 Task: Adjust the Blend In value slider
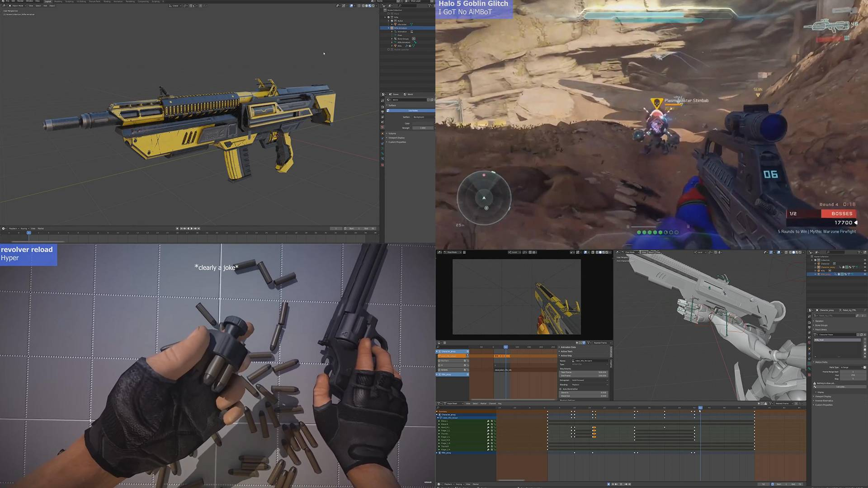tap(583, 393)
